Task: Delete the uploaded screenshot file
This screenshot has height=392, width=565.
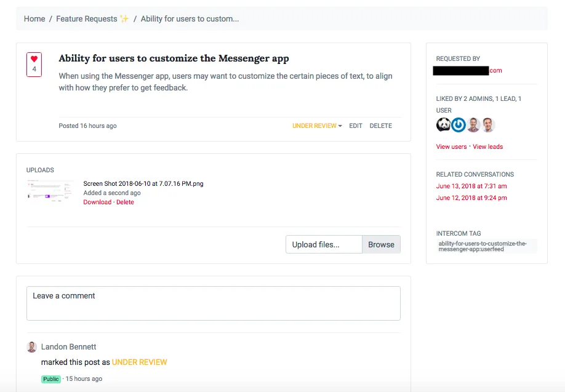Action: pyautogui.click(x=125, y=202)
